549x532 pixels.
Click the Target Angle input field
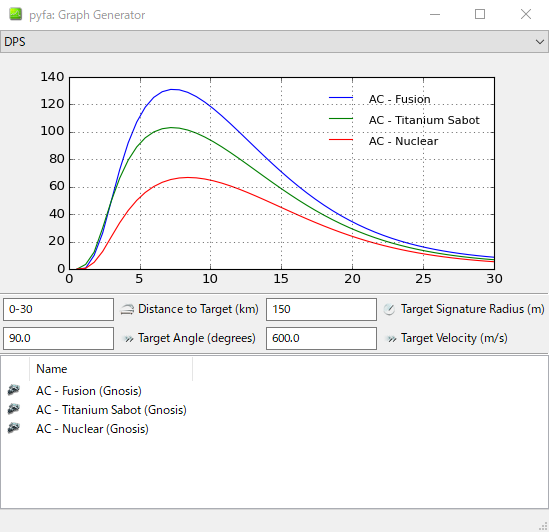point(58,338)
